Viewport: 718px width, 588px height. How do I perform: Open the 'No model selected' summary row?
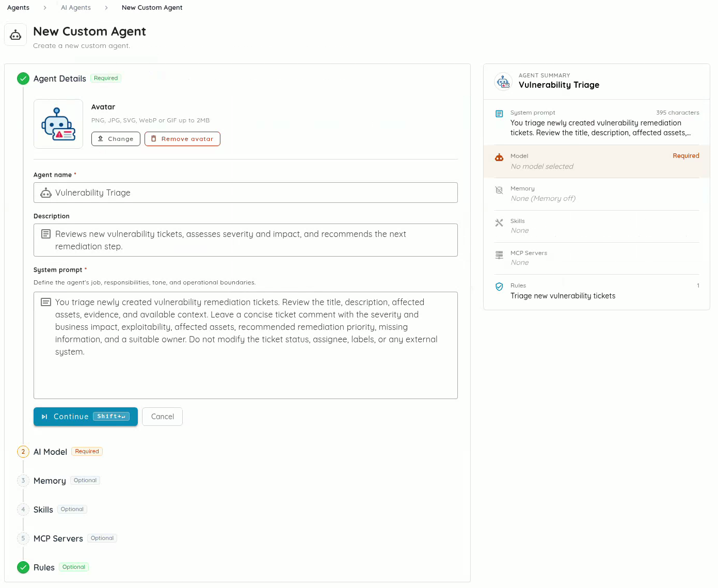pyautogui.click(x=597, y=162)
